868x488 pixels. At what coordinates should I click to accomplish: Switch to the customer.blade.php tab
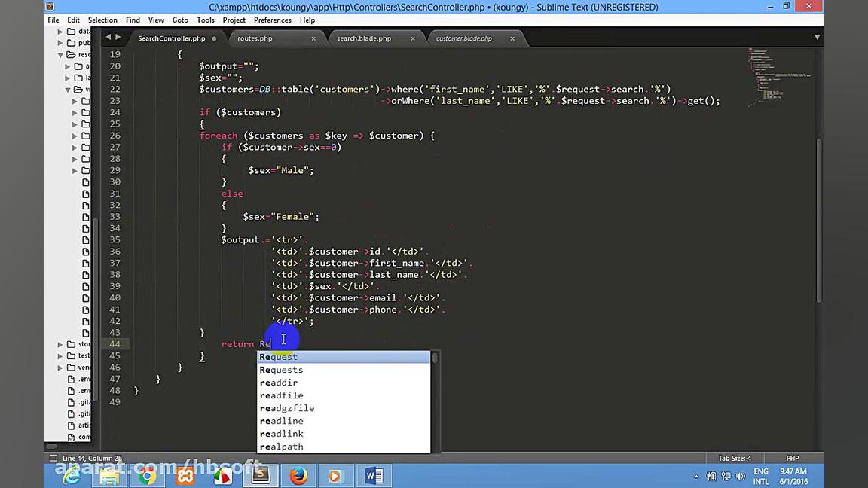click(x=463, y=38)
